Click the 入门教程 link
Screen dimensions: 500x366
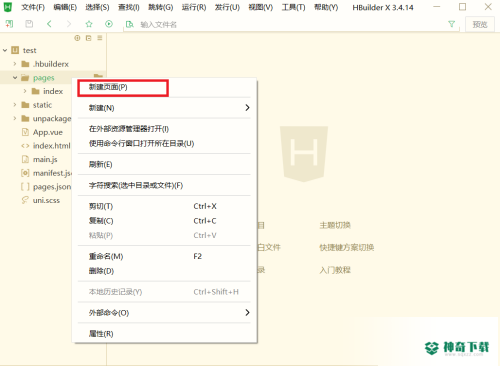click(335, 270)
